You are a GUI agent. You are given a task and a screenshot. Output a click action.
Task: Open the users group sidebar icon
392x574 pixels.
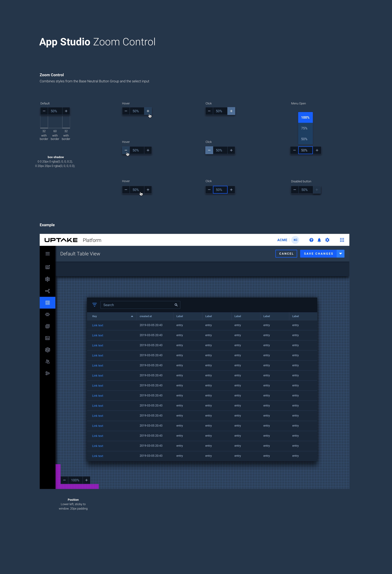(x=48, y=362)
